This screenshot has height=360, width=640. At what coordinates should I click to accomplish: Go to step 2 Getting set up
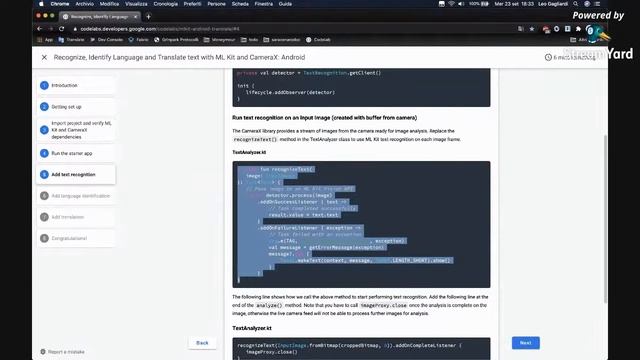[x=76, y=107]
